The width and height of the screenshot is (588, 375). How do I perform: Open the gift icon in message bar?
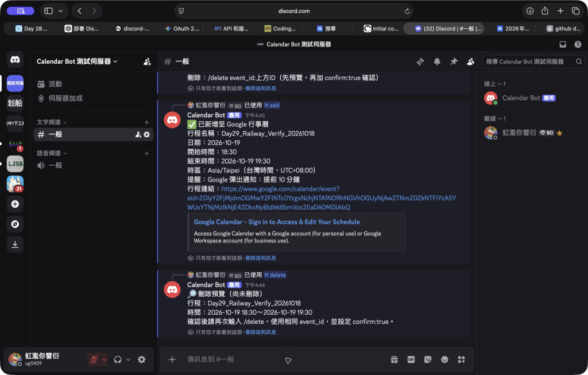[x=394, y=359]
